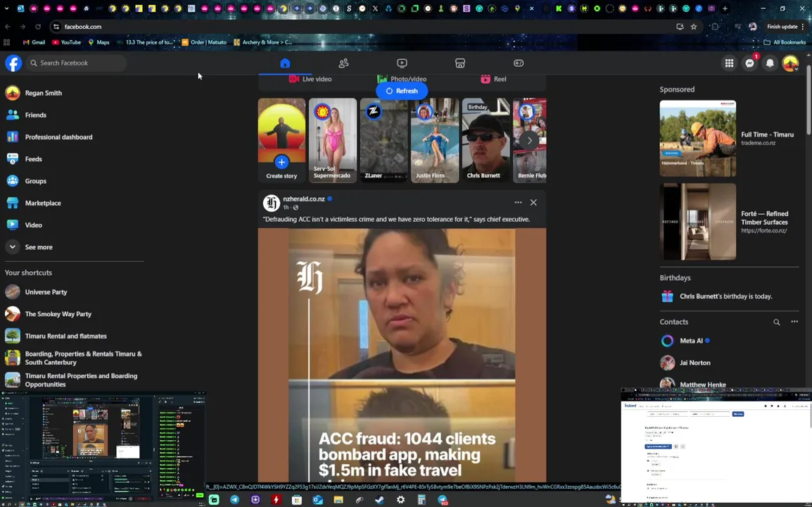Click the browser address bar

[362, 27]
